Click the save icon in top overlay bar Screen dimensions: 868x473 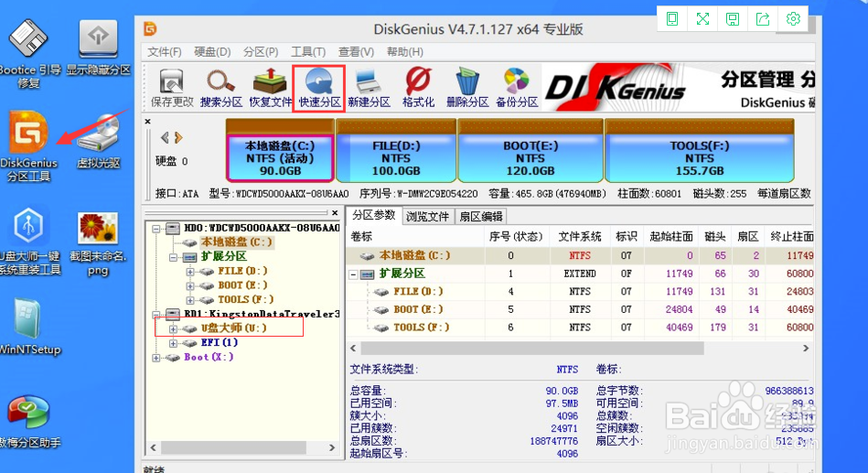click(733, 19)
